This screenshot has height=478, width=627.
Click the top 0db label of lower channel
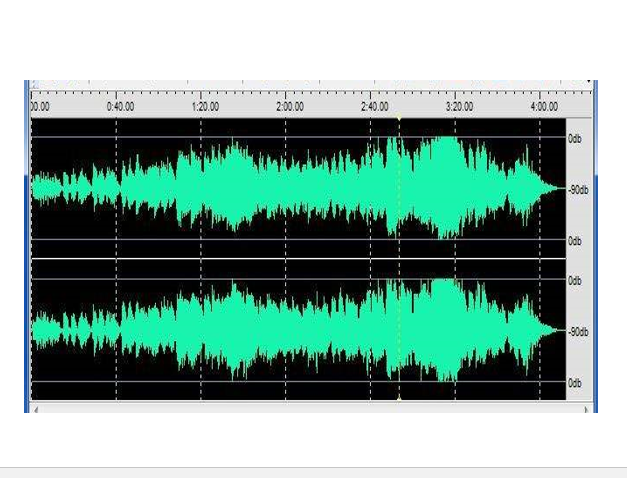[x=575, y=281]
